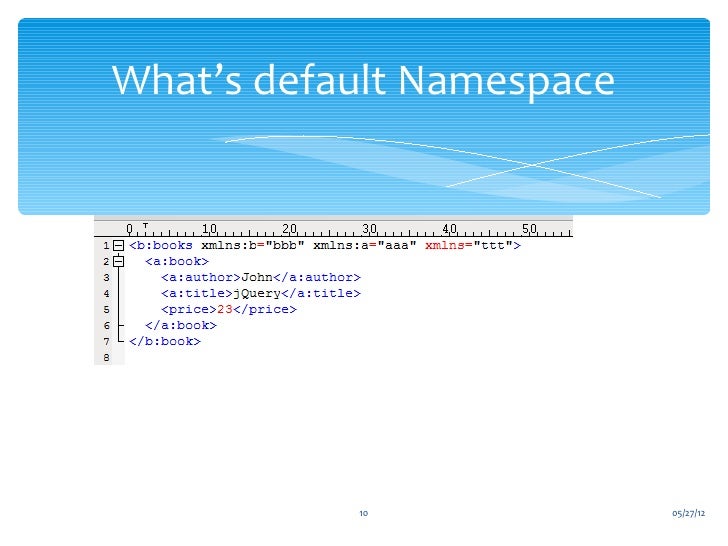Click the slide number 10
Image resolution: width=728 pixels, height=546 pixels.
click(x=364, y=513)
